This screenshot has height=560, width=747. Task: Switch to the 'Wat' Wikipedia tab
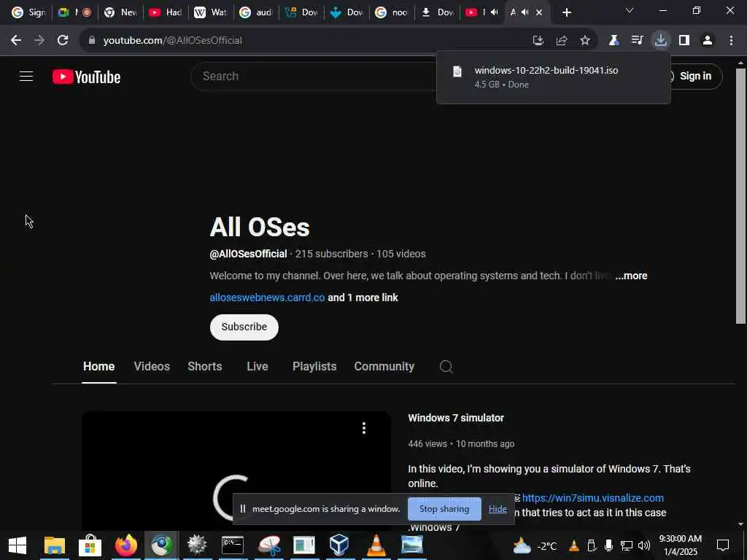pos(211,12)
